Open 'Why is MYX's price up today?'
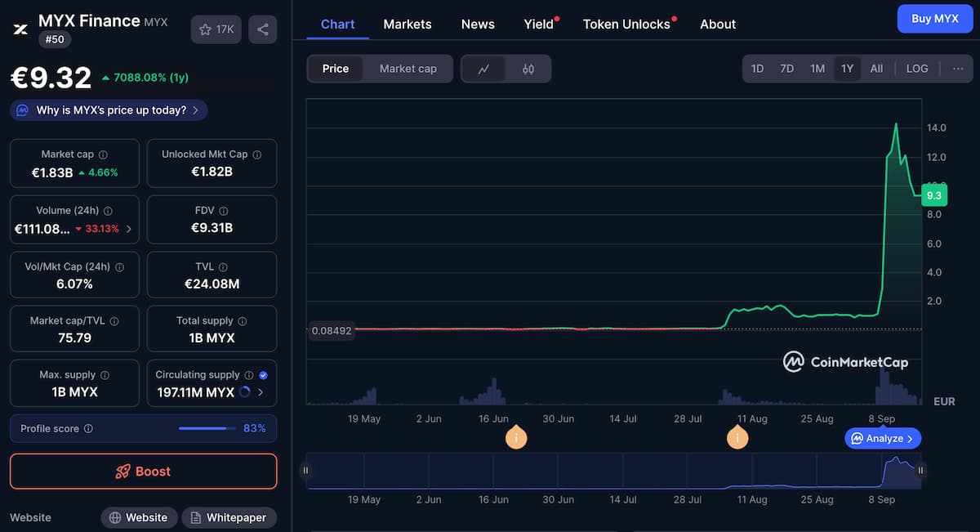The height and width of the screenshot is (532, 980). (109, 110)
